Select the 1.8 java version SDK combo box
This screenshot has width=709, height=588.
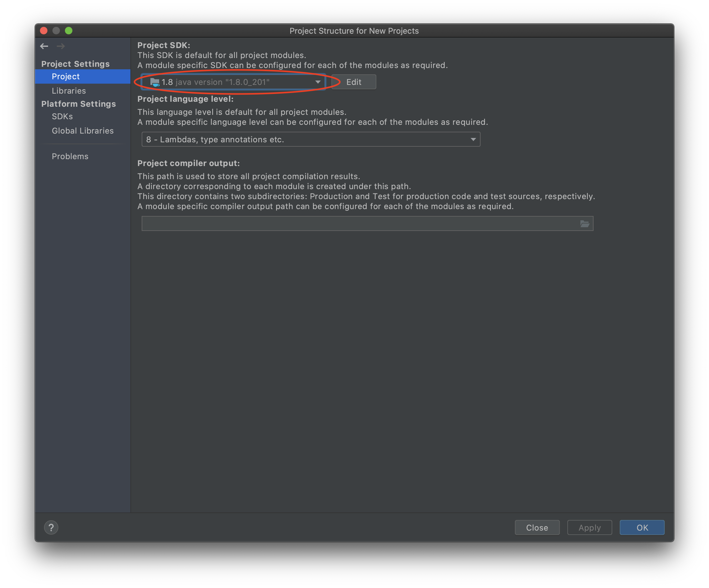coord(230,82)
